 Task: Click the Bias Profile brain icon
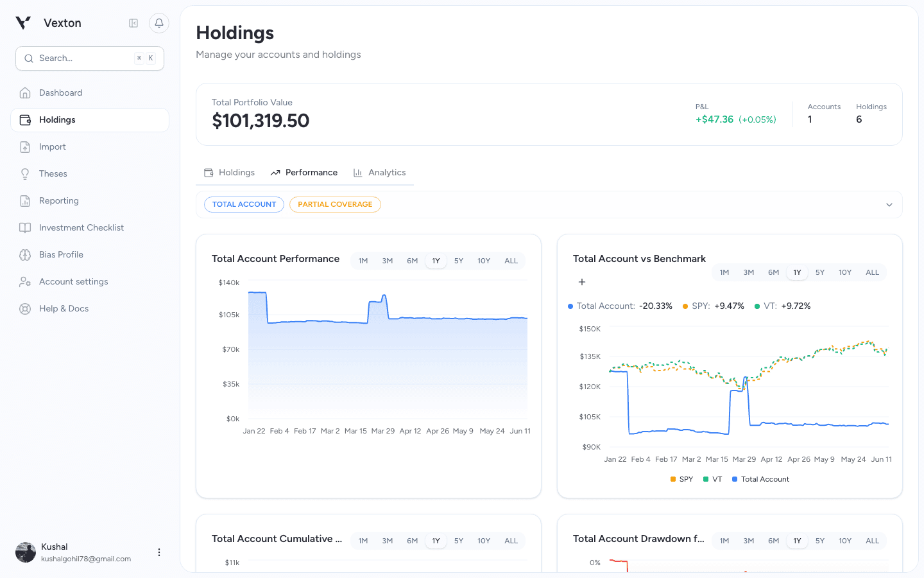click(25, 255)
